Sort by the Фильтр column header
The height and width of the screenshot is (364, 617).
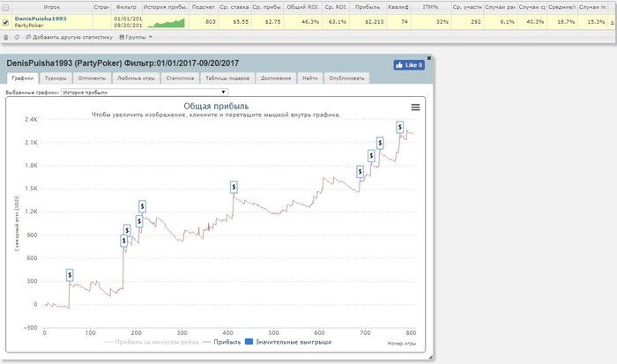coord(126,7)
